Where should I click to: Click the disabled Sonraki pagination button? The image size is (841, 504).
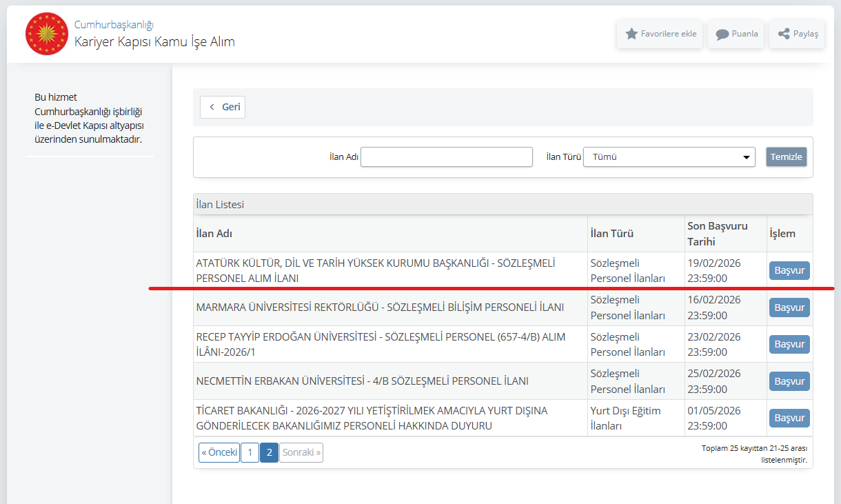click(301, 453)
